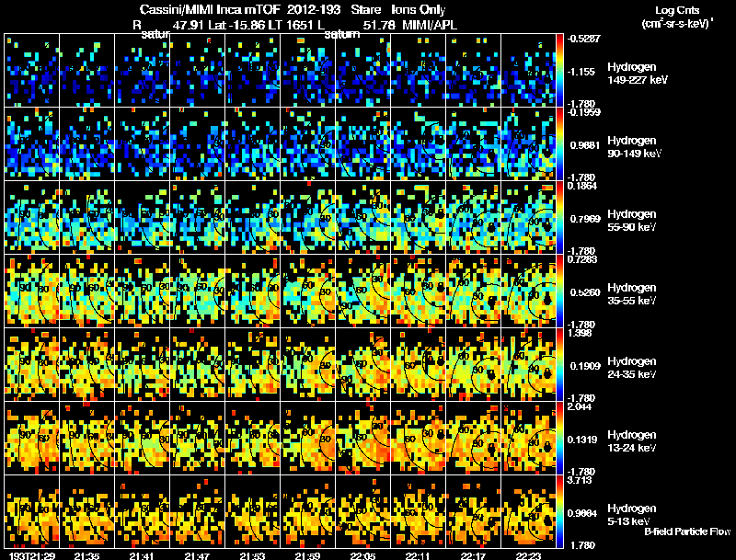Click the '0.5260' colorbar value
This screenshot has width=736, height=560.
click(x=585, y=292)
